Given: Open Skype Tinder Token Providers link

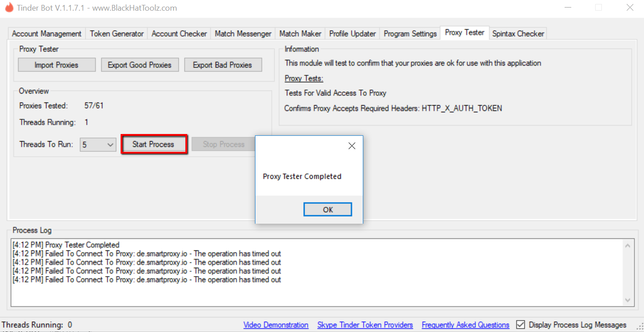Looking at the screenshot, I should [x=365, y=325].
